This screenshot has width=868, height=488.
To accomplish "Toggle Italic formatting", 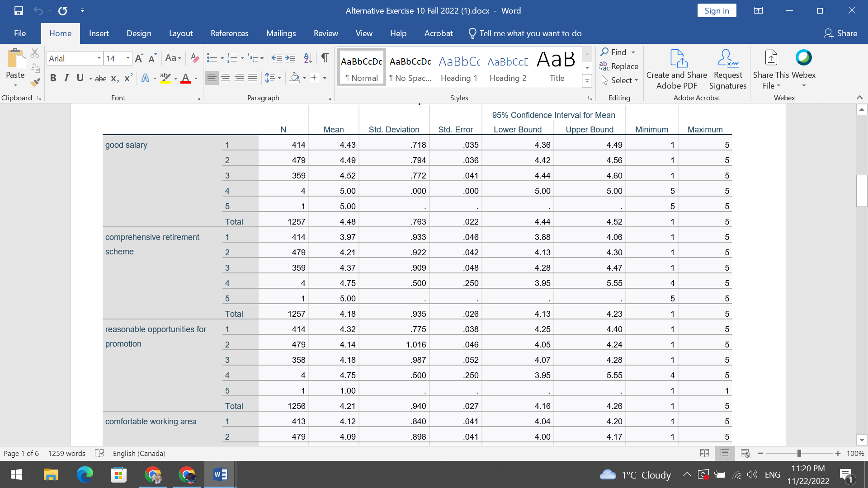I will (x=66, y=78).
